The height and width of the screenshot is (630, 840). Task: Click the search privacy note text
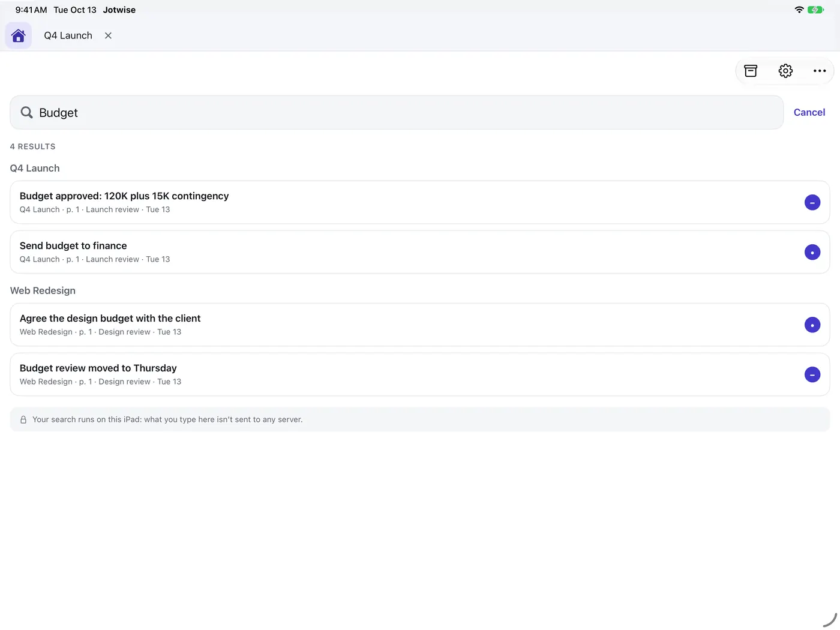pos(167,420)
